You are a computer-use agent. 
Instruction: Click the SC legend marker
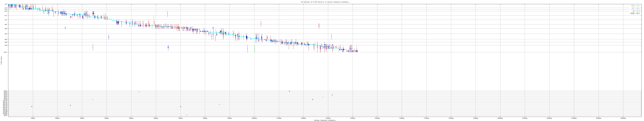(x=637, y=11)
